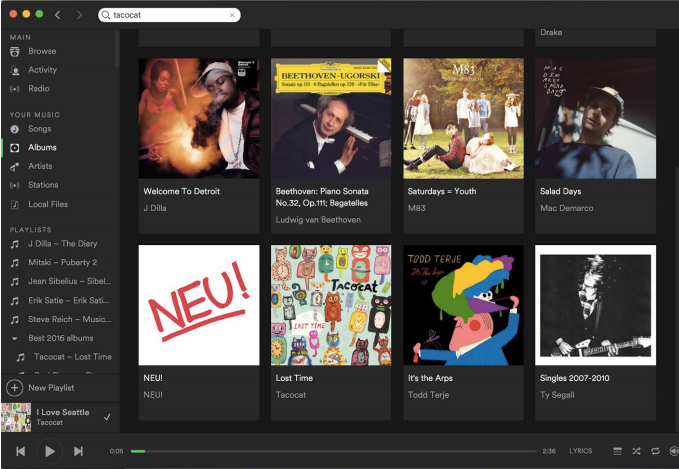Screen dimensions: 679x469
Task: Click the Artists microphone icon
Action: click(15, 166)
